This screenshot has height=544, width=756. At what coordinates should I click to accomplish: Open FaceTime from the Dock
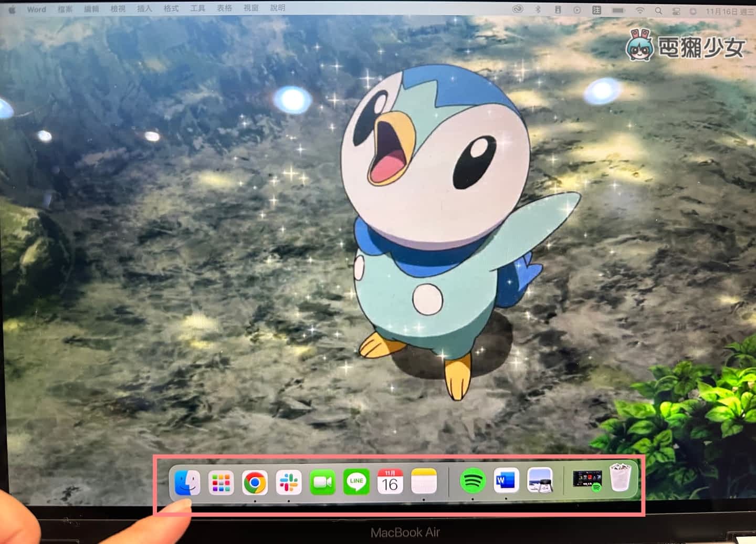click(322, 482)
